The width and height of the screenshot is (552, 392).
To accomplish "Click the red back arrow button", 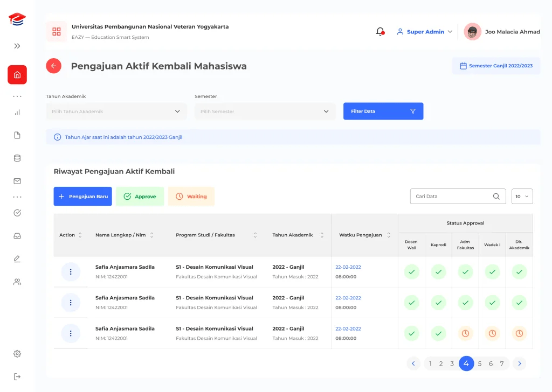I will (x=53, y=66).
